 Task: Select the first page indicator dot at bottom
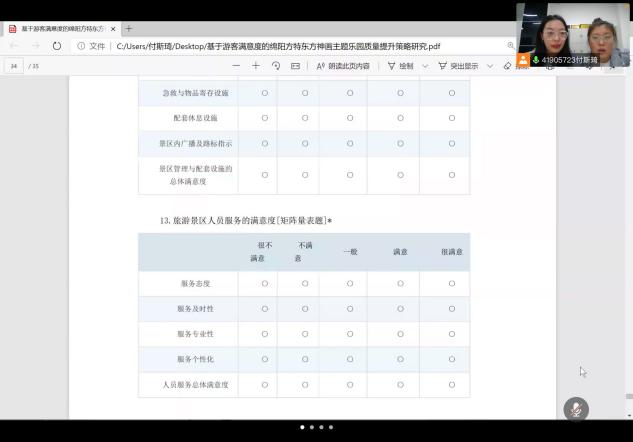pyautogui.click(x=302, y=427)
